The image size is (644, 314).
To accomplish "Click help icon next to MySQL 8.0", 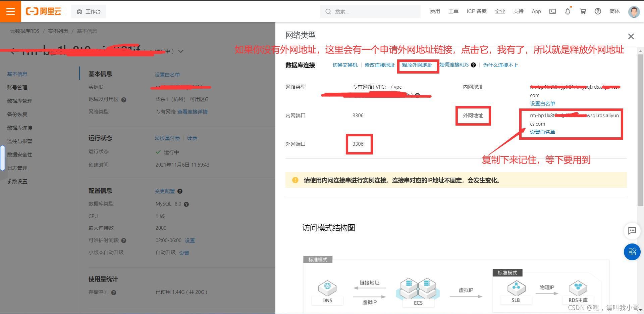I will pos(186,204).
